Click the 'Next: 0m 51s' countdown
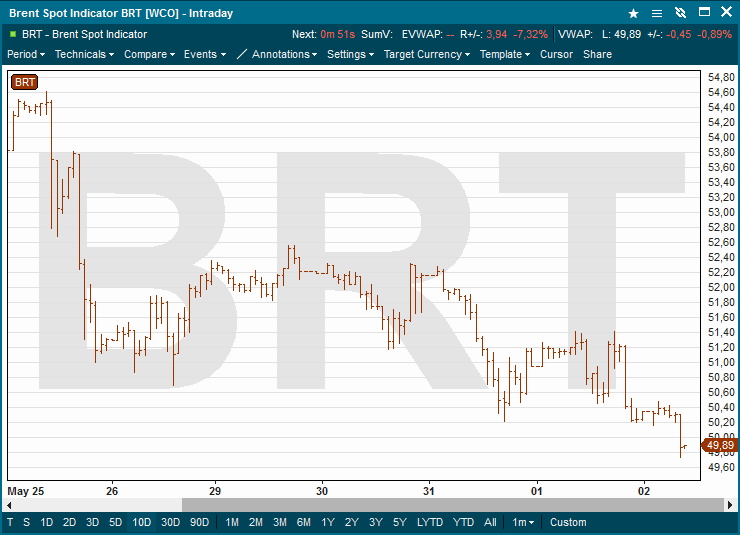The width and height of the screenshot is (740, 535). click(x=323, y=34)
